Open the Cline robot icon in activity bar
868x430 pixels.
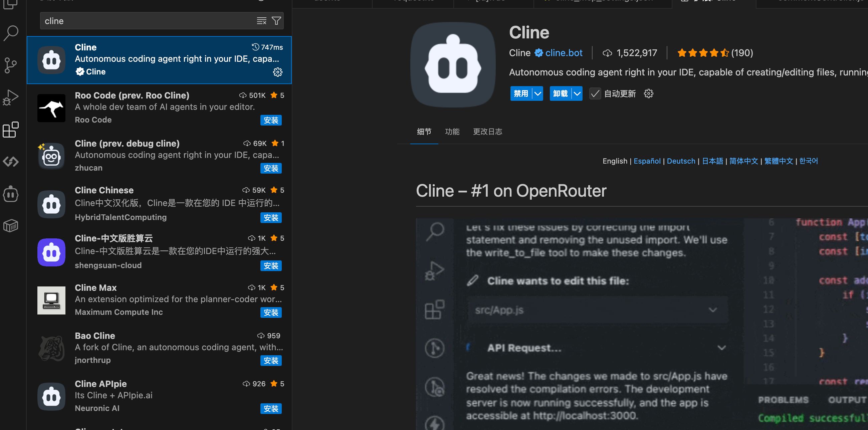click(x=11, y=194)
